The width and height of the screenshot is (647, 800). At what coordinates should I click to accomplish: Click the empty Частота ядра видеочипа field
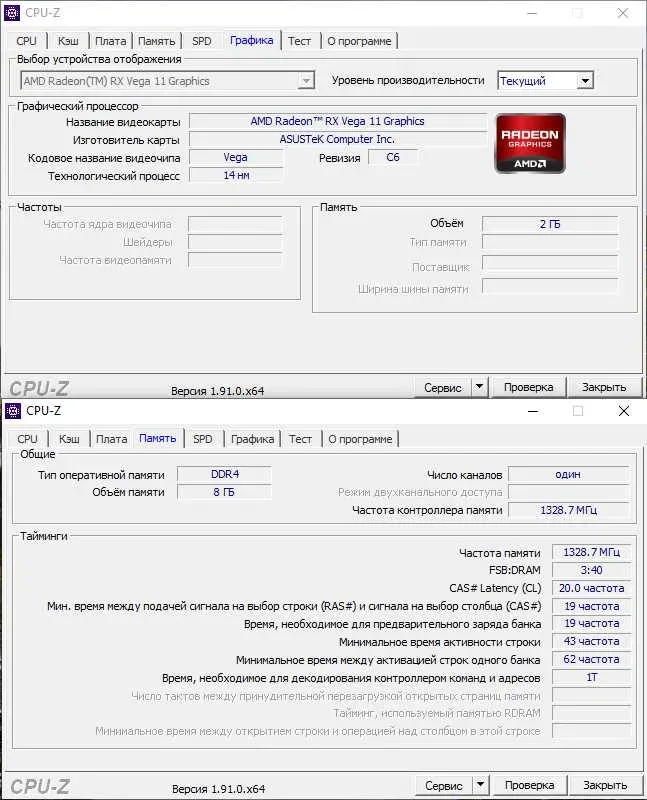tap(235, 224)
